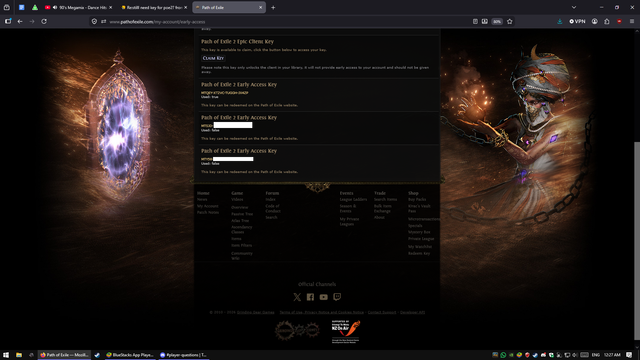Open the My Account footer link
640x360 pixels.
pos(208,206)
